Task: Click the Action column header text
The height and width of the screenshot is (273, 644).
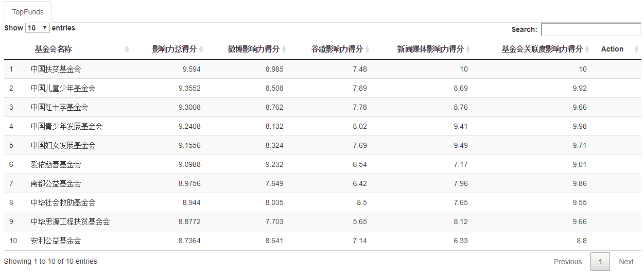Action: click(612, 49)
